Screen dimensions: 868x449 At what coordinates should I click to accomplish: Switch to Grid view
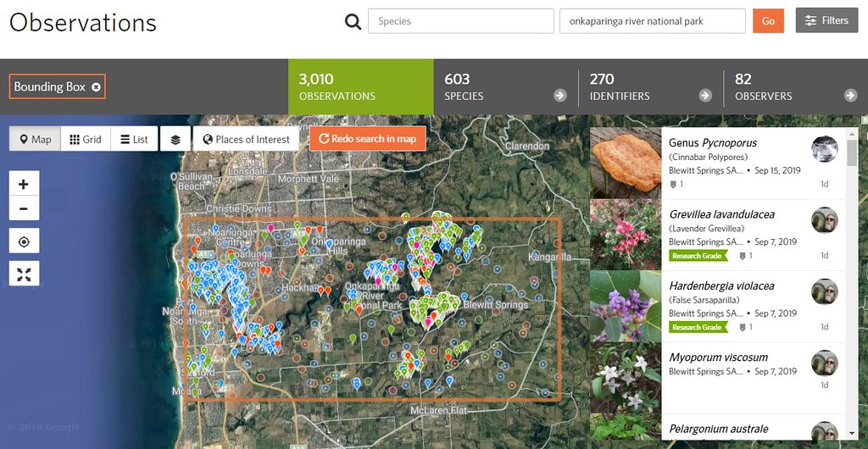[86, 140]
